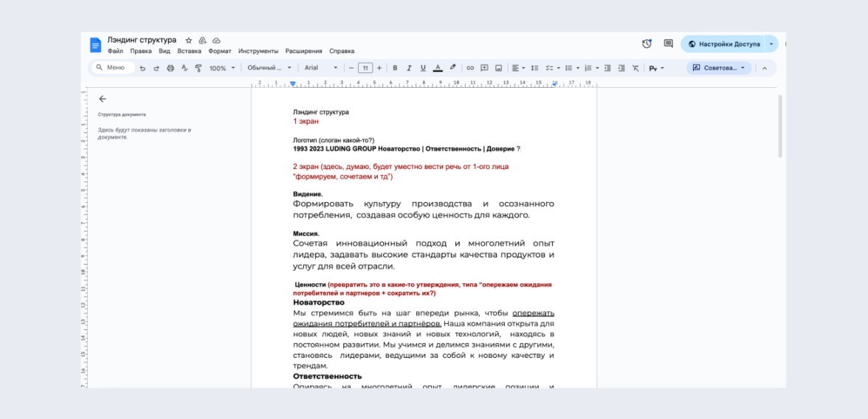Click the print icon in toolbar
This screenshot has height=419, width=868.
coord(170,68)
